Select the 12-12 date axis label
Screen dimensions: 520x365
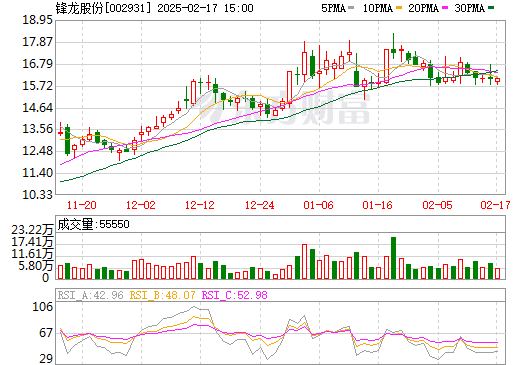200,205
